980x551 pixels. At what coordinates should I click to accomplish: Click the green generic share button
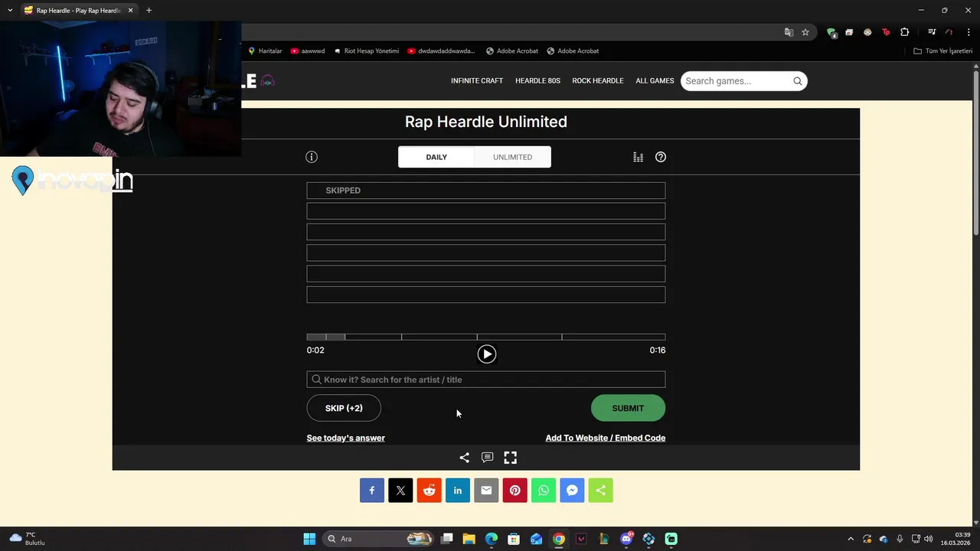click(601, 491)
